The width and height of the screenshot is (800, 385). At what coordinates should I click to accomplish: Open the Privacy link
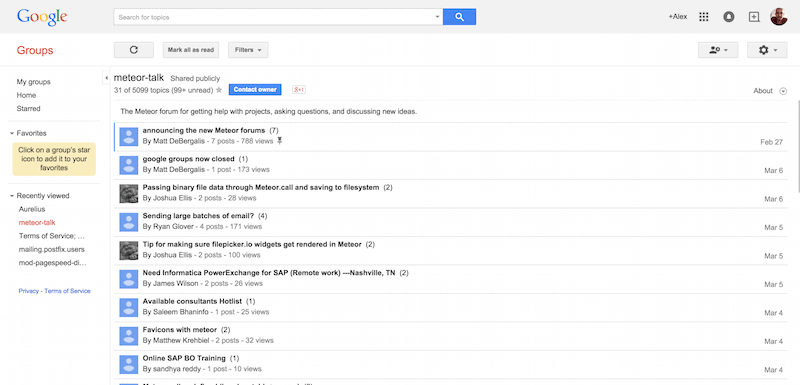click(x=29, y=291)
